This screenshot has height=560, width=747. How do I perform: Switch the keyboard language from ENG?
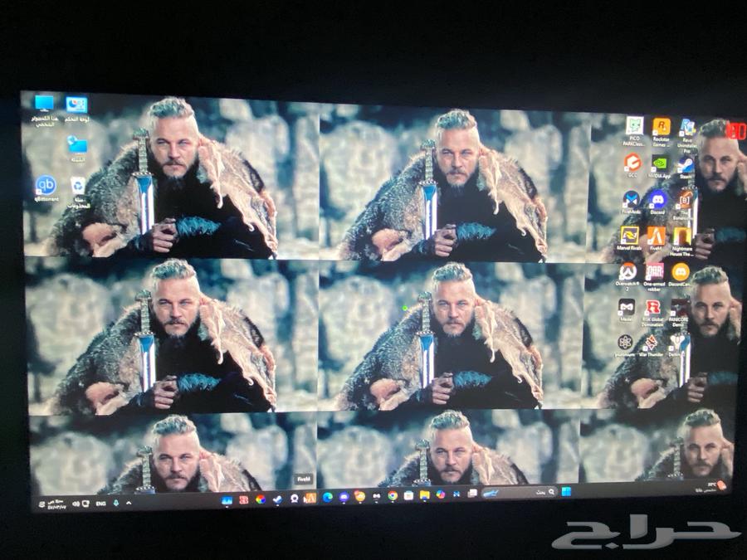[x=100, y=502]
